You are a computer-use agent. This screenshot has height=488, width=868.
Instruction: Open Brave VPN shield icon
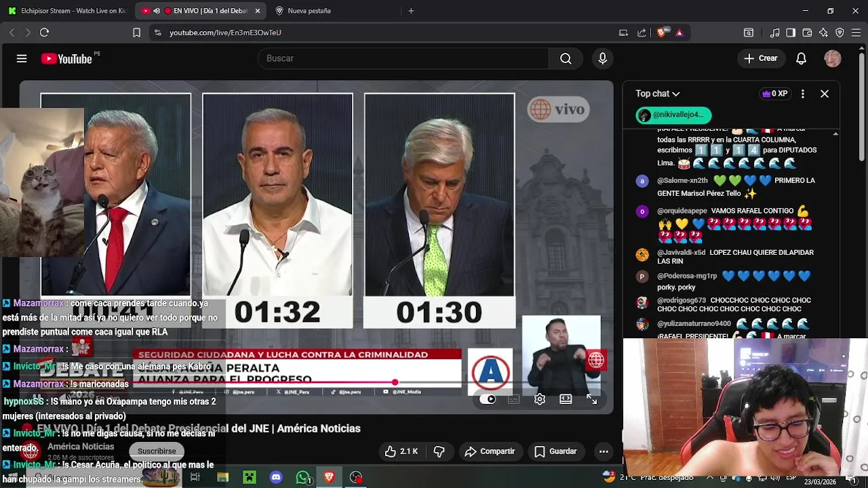tap(840, 33)
